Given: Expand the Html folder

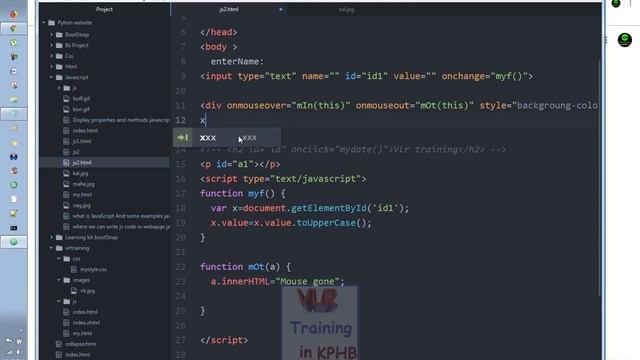Looking at the screenshot, I should click(x=51, y=67).
